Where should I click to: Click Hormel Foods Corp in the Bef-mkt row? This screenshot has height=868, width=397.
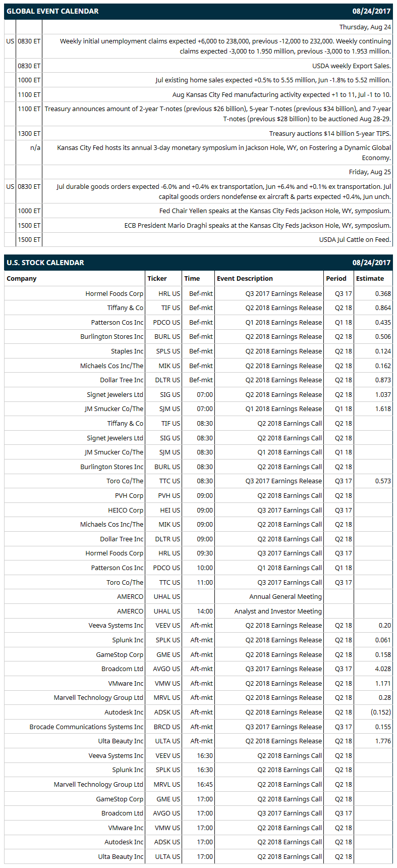pyautogui.click(x=115, y=293)
